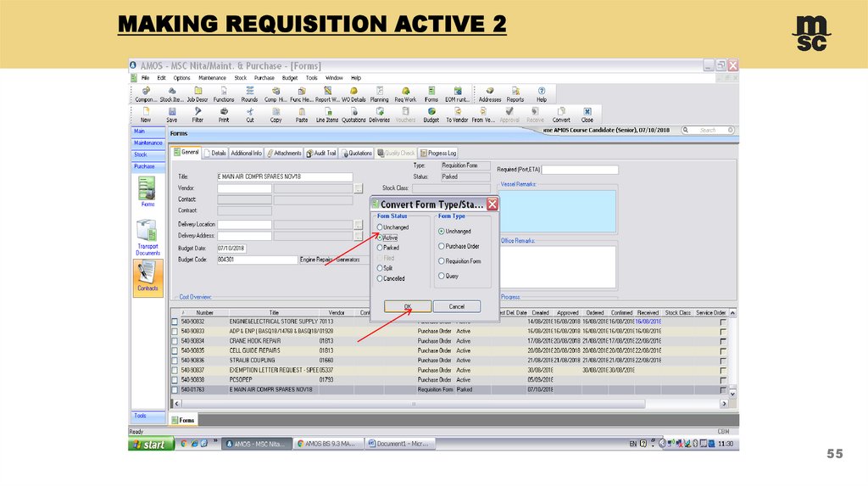Select the Active form status option
The width and height of the screenshot is (868, 487).
tap(387, 238)
